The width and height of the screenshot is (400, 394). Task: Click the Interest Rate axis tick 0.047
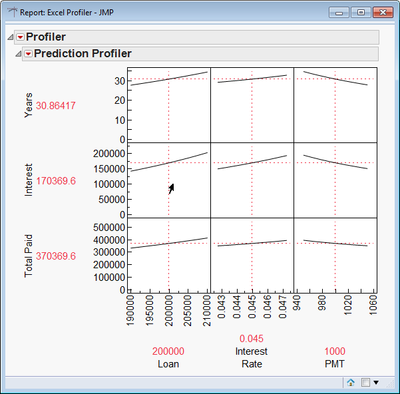coord(283,307)
